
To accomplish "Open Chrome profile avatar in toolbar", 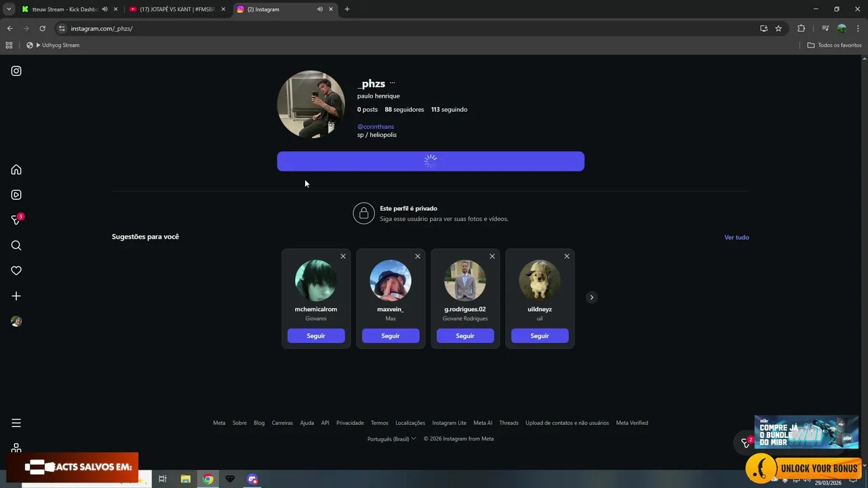I will click(842, 28).
